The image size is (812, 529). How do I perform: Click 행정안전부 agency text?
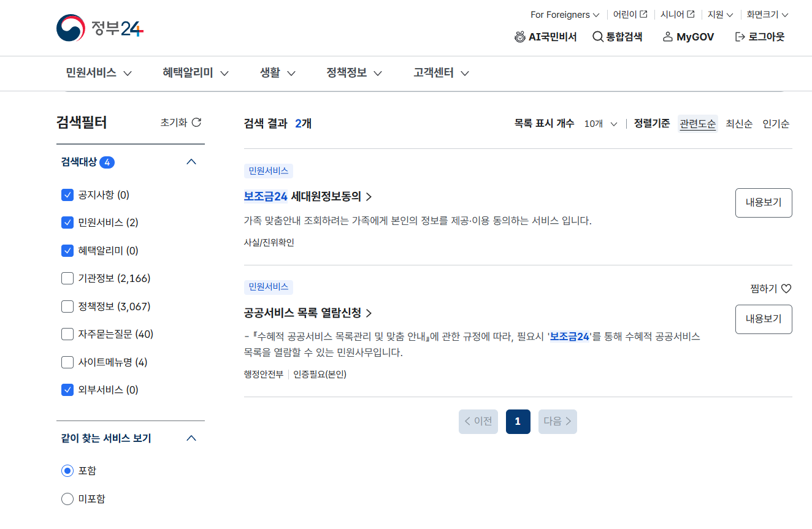264,374
